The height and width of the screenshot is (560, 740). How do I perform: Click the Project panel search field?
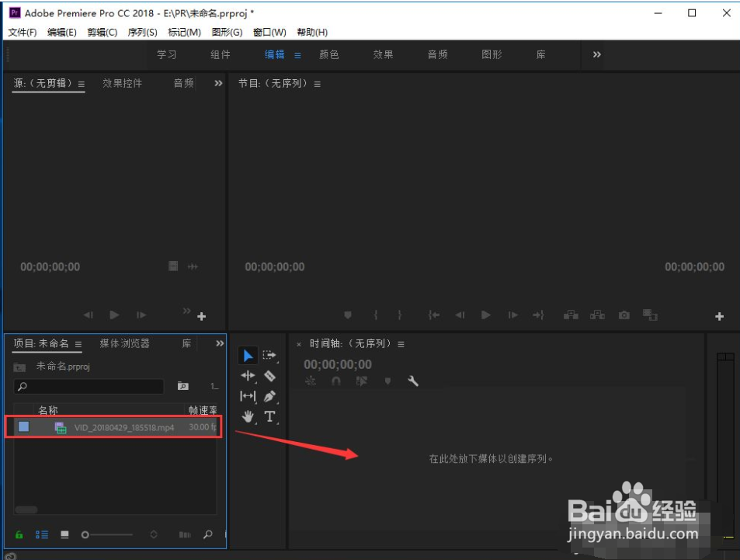point(89,386)
